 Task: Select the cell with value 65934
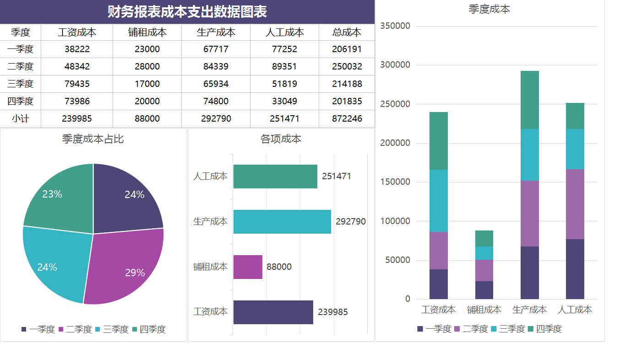click(x=216, y=84)
